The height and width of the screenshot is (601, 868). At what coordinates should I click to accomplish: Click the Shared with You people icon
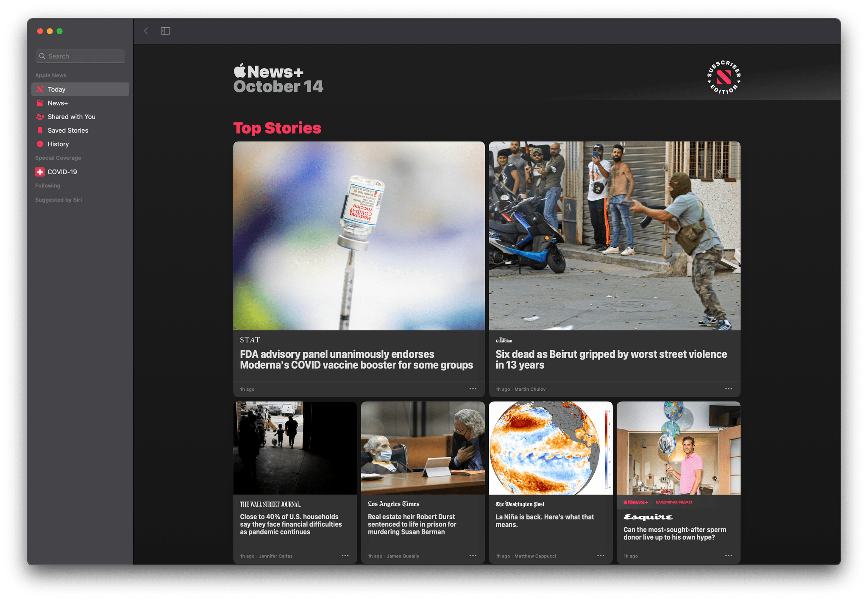coord(40,117)
